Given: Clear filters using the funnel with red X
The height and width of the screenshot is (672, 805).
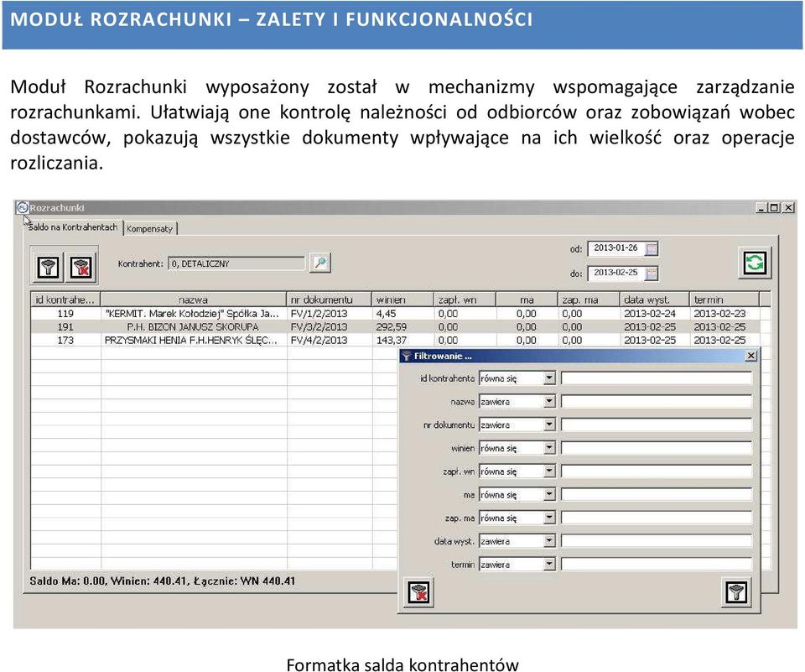Looking at the screenshot, I should (81, 267).
